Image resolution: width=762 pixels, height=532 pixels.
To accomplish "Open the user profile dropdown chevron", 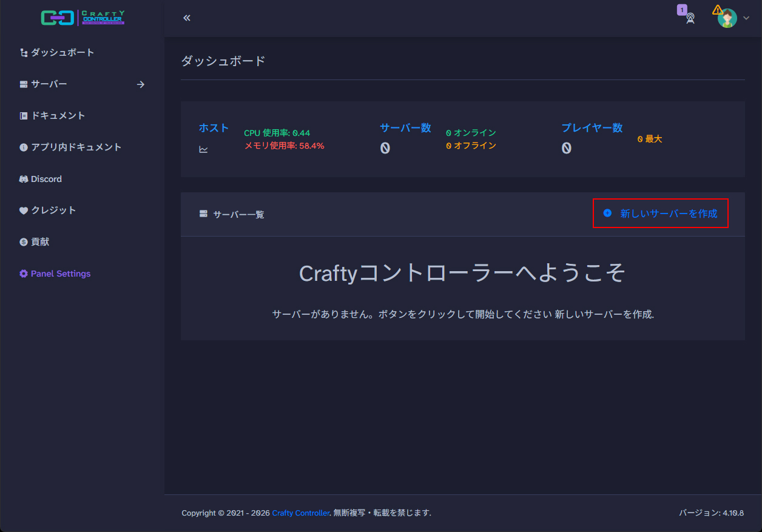I will click(x=746, y=18).
